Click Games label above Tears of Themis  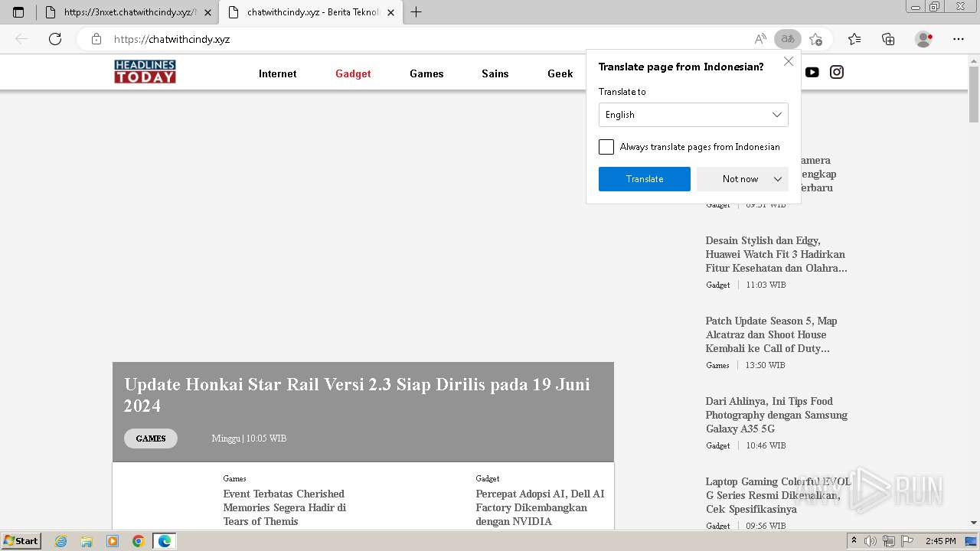pos(234,478)
